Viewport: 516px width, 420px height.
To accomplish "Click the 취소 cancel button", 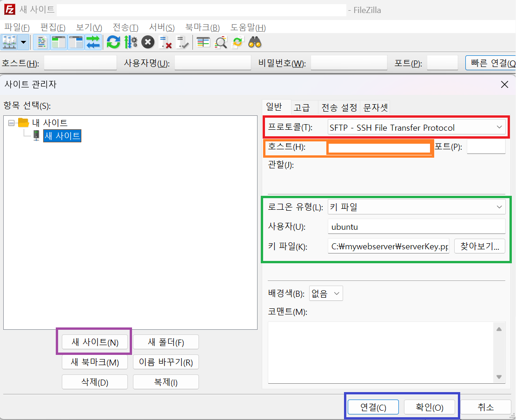I will point(485,407).
